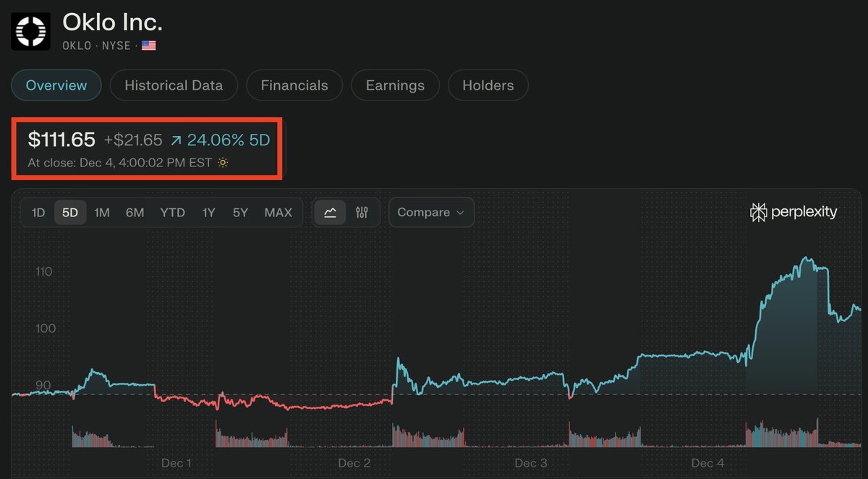Switch chart to 6M range
Screen dimensions: 868x479
click(x=135, y=213)
